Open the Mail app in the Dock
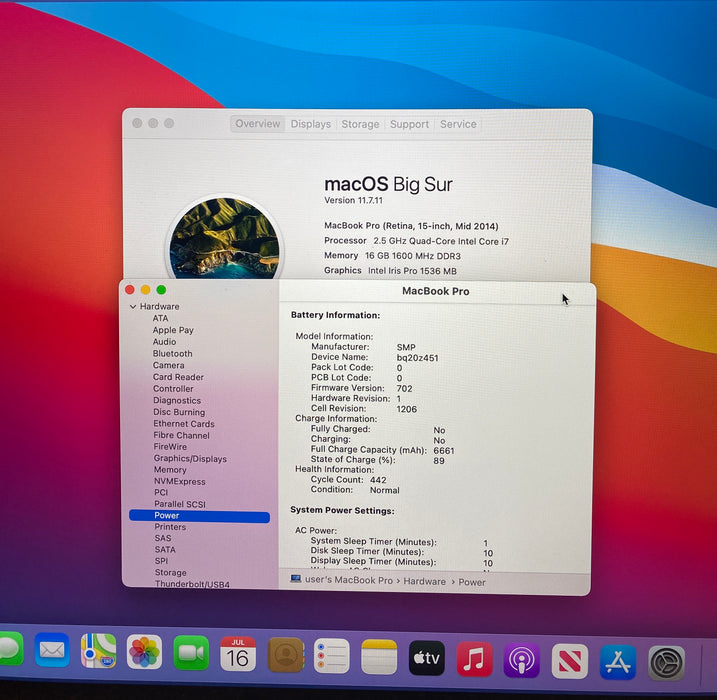717x700 pixels. [x=52, y=650]
